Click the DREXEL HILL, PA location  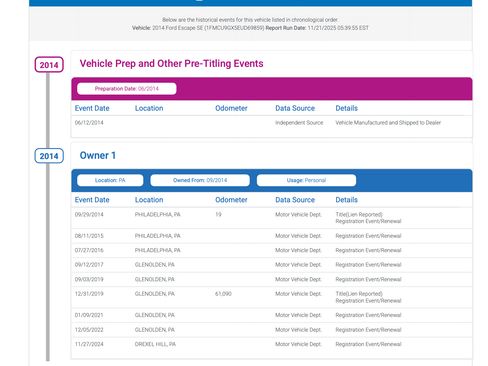[155, 344]
